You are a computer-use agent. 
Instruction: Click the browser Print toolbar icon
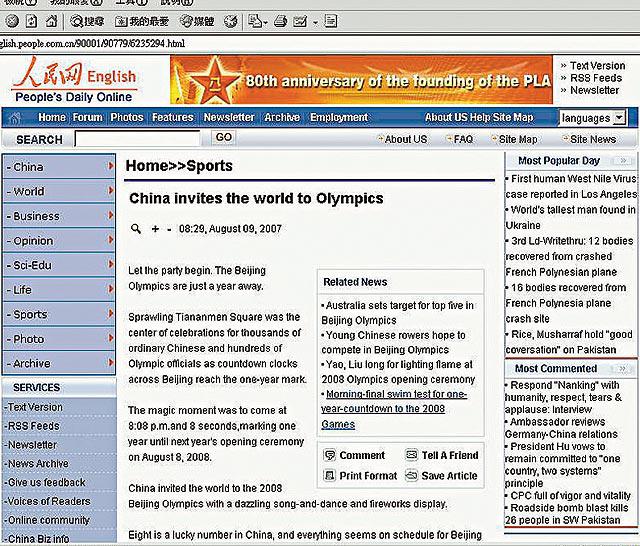[x=280, y=21]
